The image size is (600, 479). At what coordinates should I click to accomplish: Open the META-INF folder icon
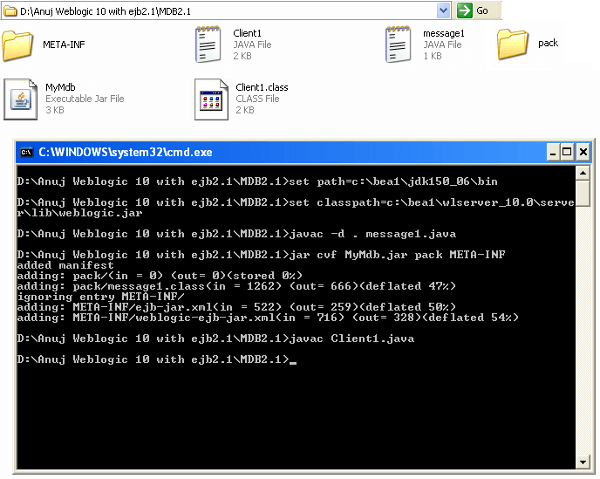(x=18, y=46)
